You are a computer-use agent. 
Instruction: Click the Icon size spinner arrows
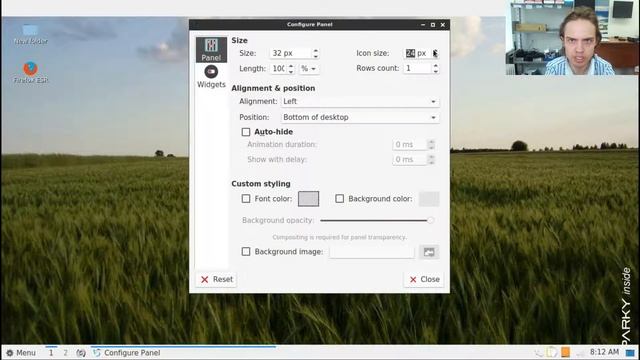(436, 53)
